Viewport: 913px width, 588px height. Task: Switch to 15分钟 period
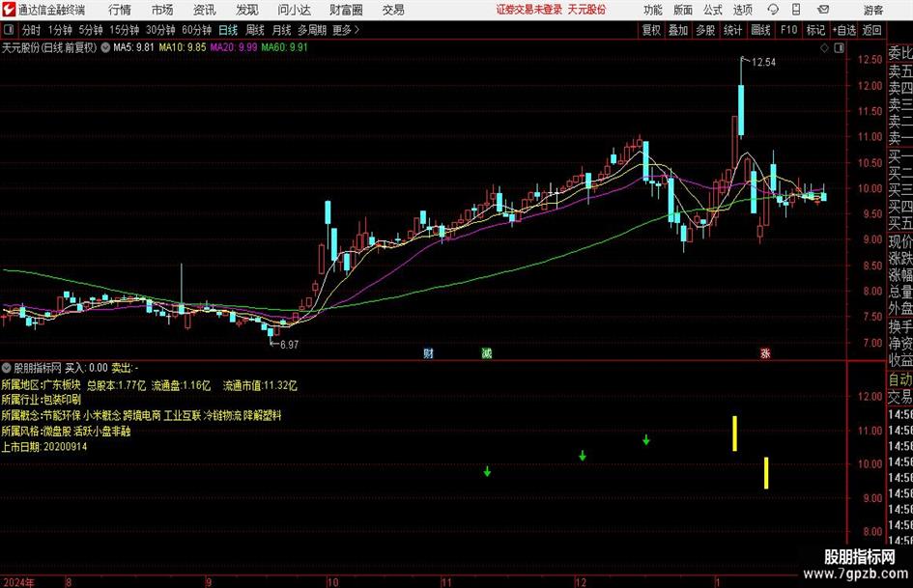pyautogui.click(x=125, y=30)
